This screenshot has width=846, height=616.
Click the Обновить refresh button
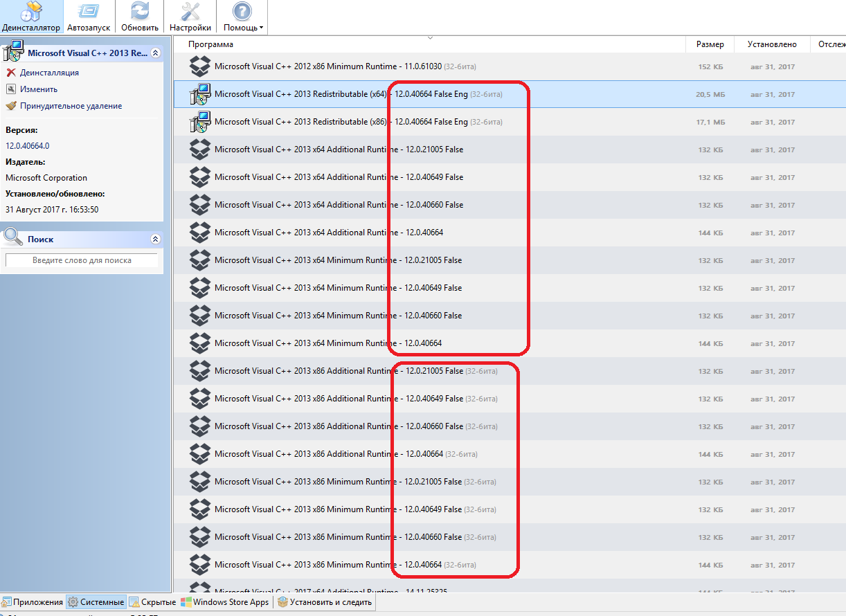[140, 17]
